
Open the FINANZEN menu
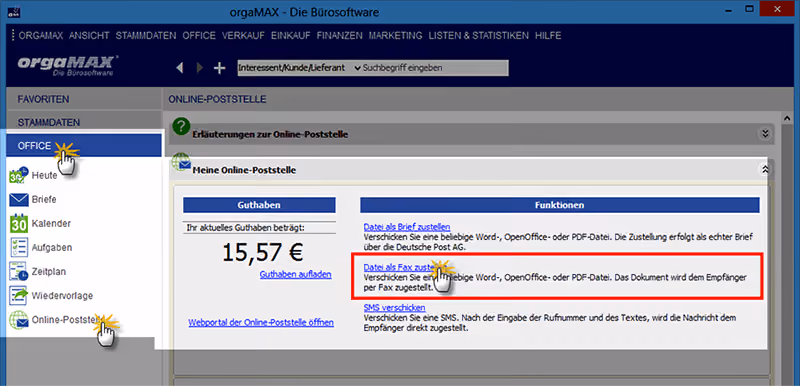coord(339,36)
